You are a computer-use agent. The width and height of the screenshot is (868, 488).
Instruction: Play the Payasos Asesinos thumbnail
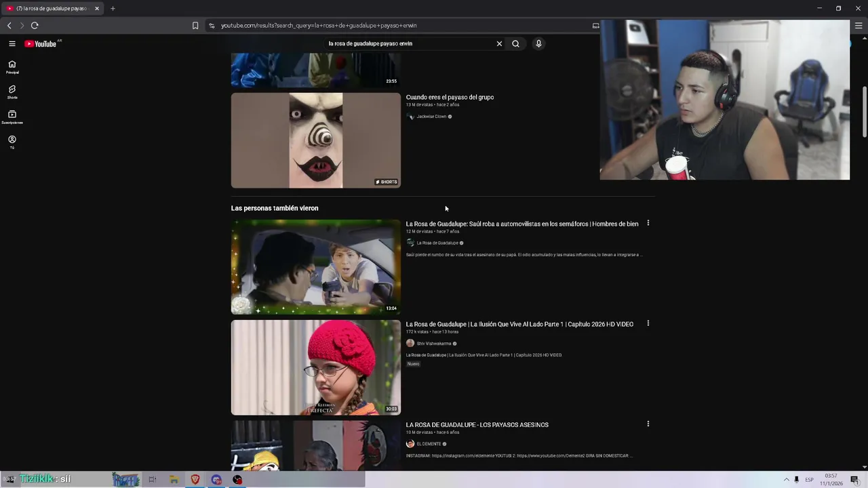coord(316,445)
